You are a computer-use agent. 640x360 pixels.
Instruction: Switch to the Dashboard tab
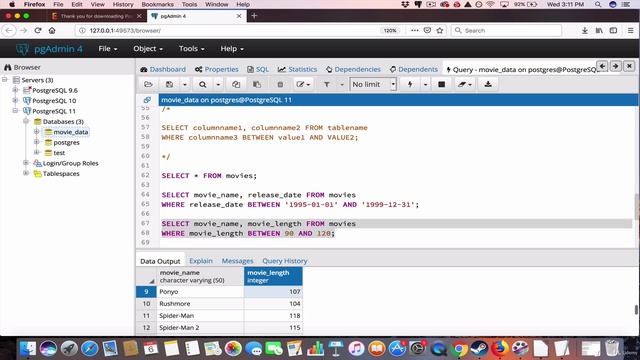point(163,69)
